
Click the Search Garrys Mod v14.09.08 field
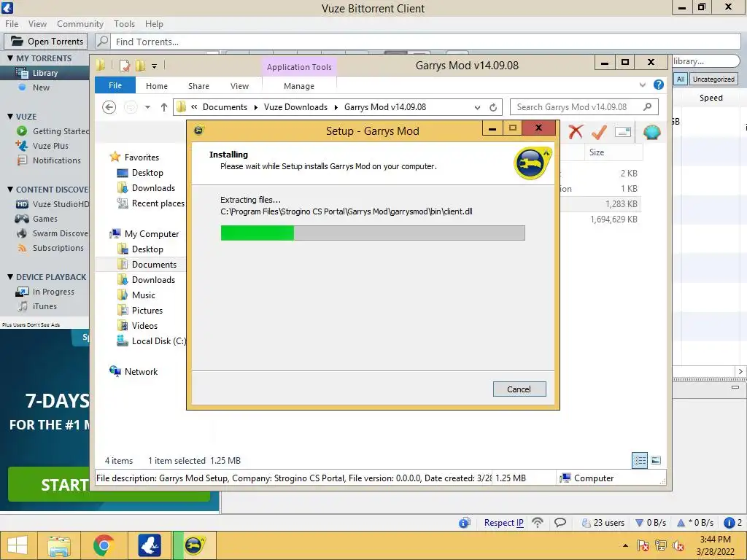coord(584,107)
